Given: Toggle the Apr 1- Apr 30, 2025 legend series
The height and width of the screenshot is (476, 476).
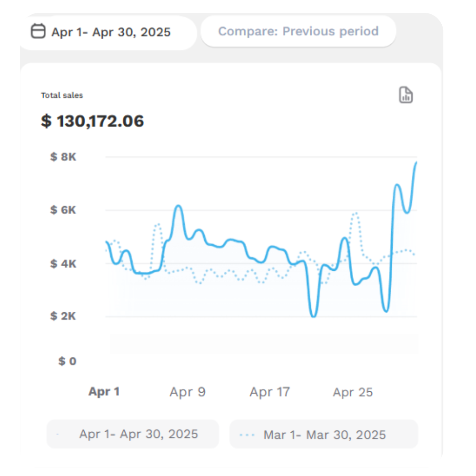Looking at the screenshot, I should [x=138, y=434].
